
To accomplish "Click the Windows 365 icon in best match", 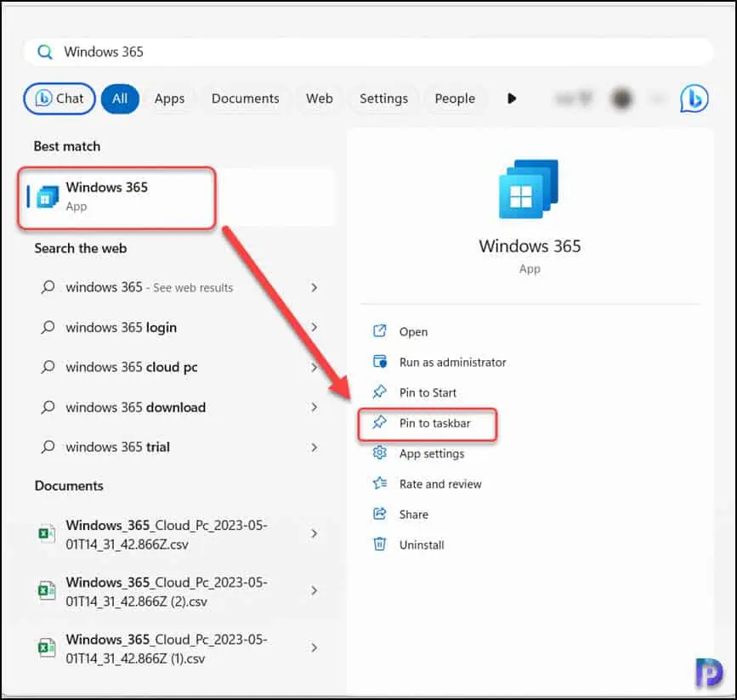I will point(48,196).
